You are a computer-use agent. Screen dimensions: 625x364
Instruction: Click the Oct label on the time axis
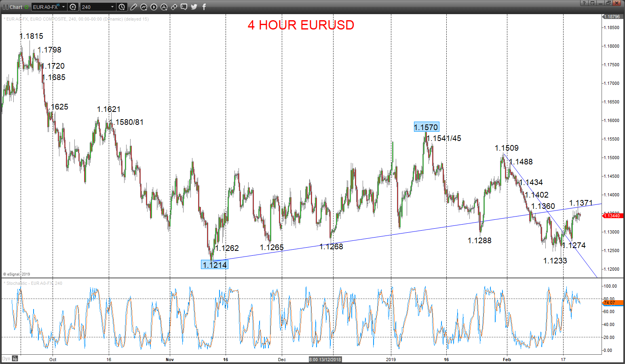click(53, 360)
